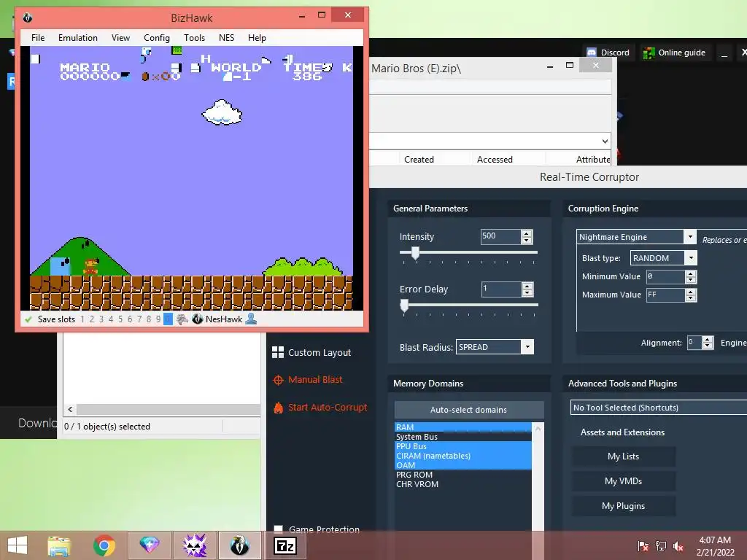747x560 pixels.
Task: Open the Config menu
Action: click(x=157, y=38)
